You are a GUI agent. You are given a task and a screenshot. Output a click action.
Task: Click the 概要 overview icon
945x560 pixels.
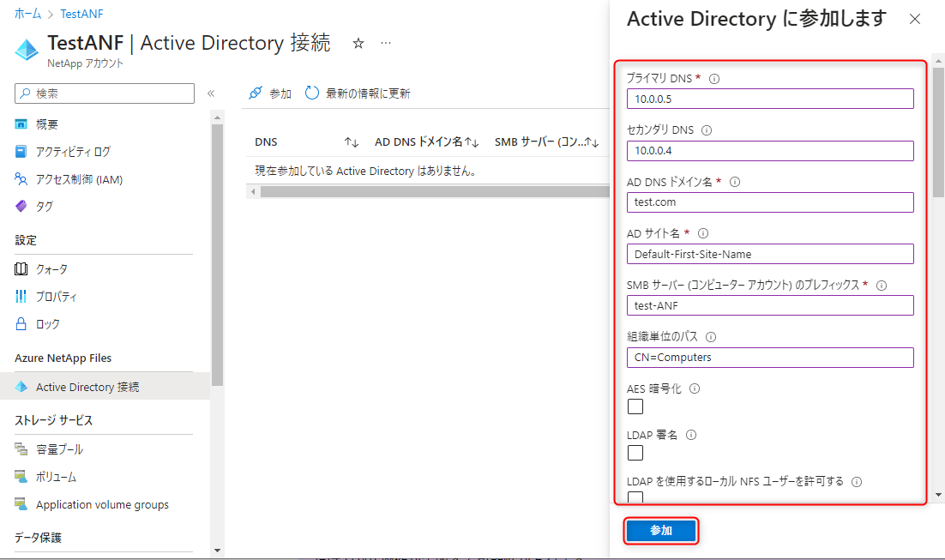[x=21, y=123]
